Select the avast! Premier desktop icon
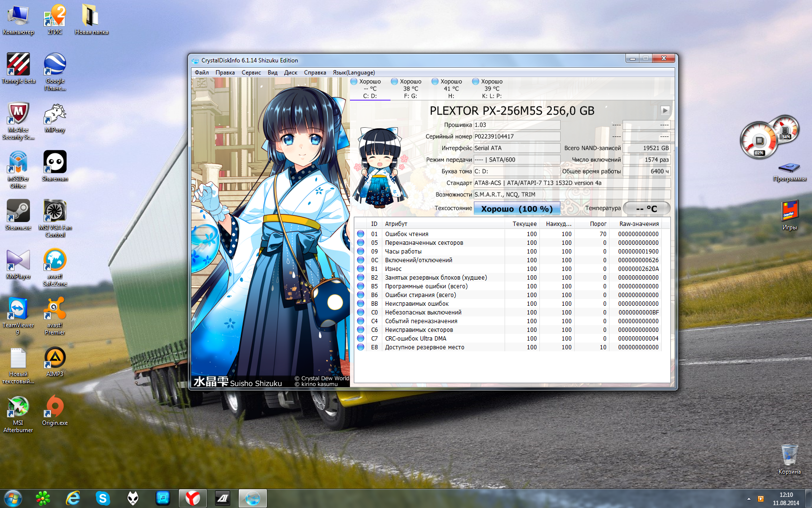The width and height of the screenshot is (812, 508). (55, 316)
